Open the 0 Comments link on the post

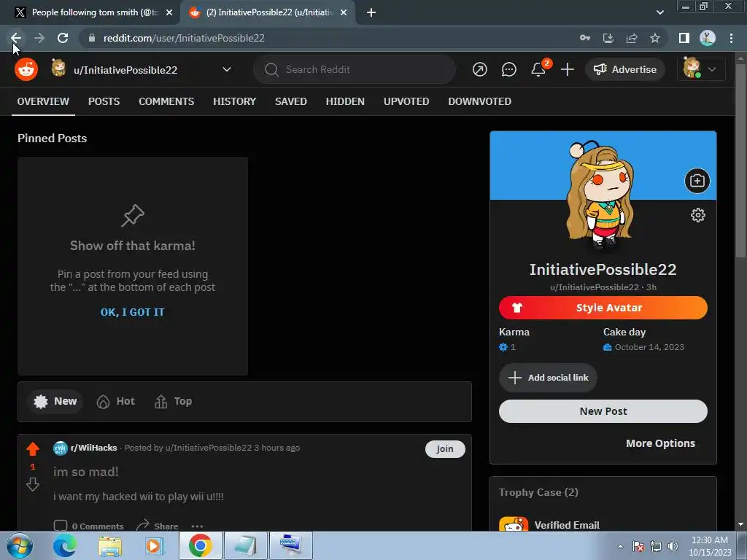click(88, 526)
